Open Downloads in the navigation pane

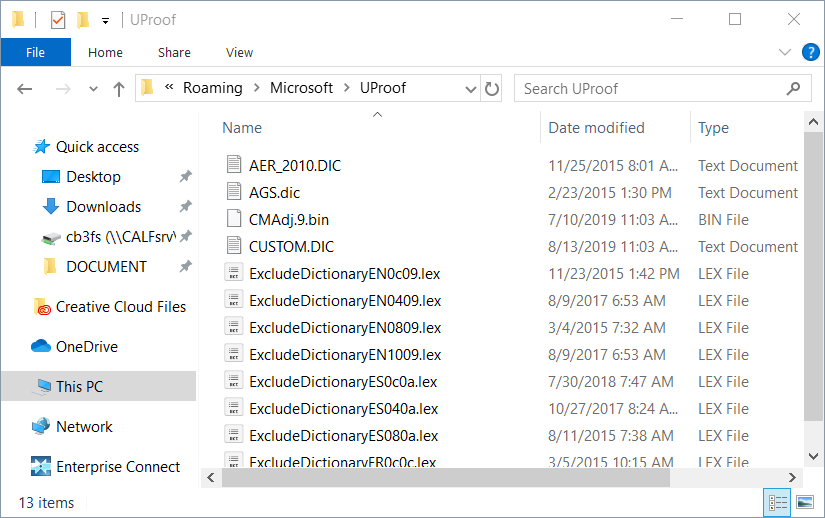pos(103,207)
